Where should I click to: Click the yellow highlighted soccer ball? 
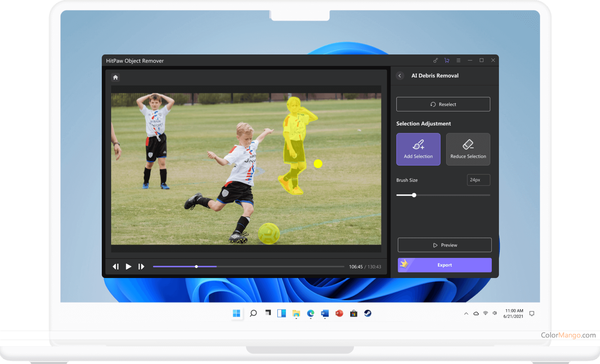(x=269, y=234)
